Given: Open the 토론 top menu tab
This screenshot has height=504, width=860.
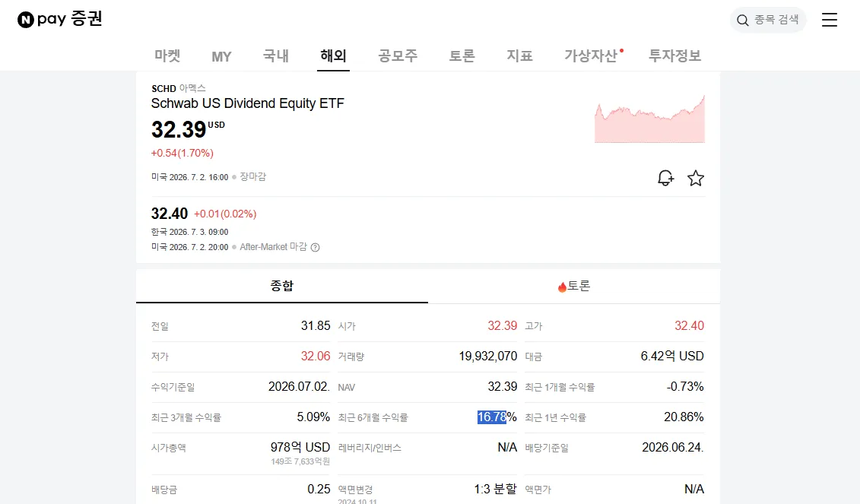Looking at the screenshot, I should (462, 56).
